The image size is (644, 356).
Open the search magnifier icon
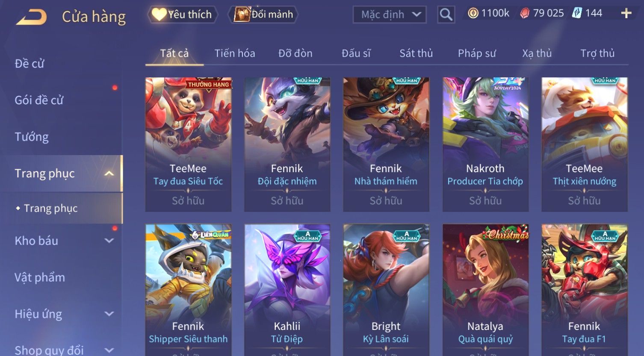coord(446,15)
